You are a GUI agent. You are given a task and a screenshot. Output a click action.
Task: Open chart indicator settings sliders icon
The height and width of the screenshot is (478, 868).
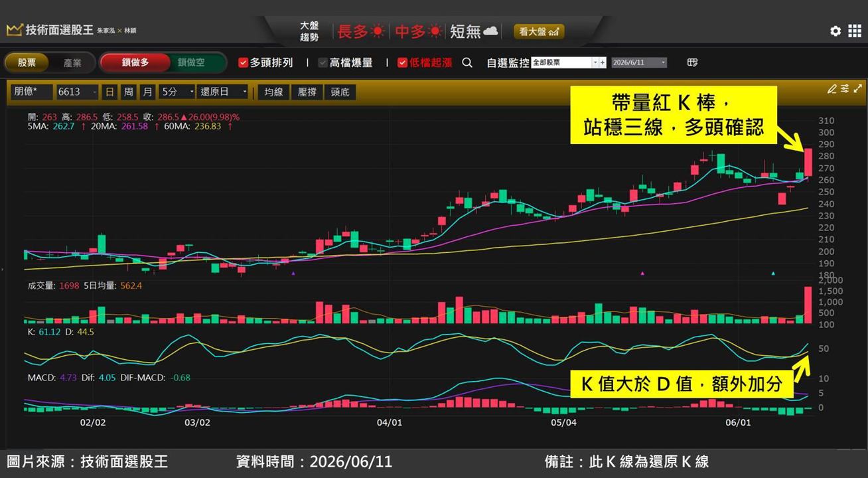click(x=845, y=88)
